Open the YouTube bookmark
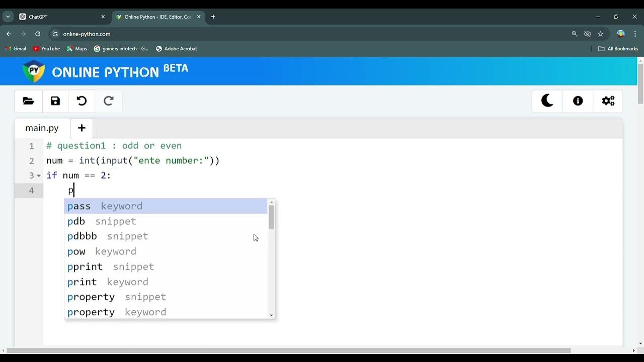Viewport: 644px width, 362px height. 46,49
